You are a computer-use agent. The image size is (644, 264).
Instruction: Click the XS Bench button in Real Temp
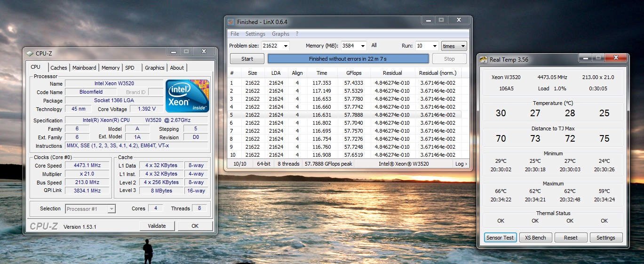click(535, 238)
